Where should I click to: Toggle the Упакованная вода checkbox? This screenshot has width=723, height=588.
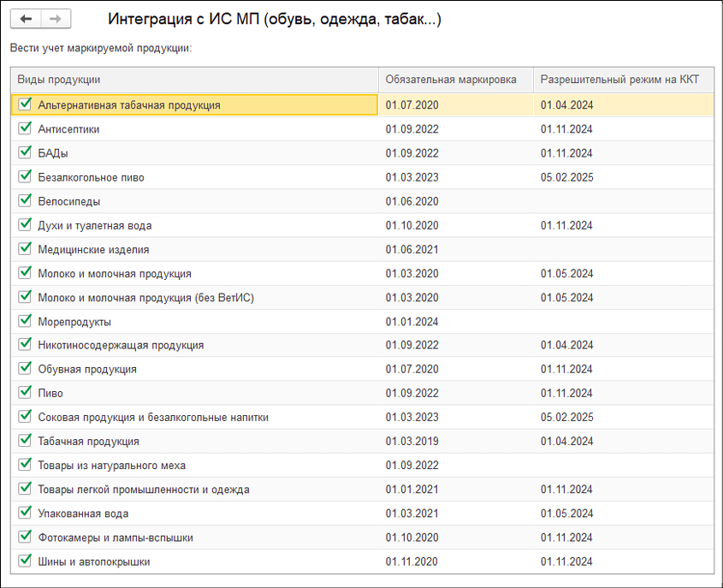(25, 513)
